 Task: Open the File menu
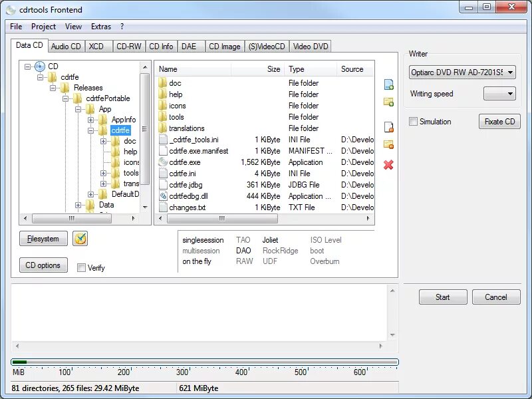(x=16, y=27)
